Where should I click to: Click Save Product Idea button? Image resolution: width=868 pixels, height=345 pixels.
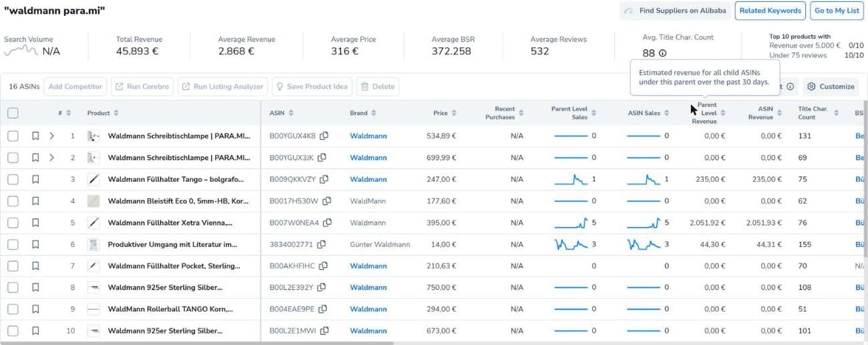[x=312, y=86]
